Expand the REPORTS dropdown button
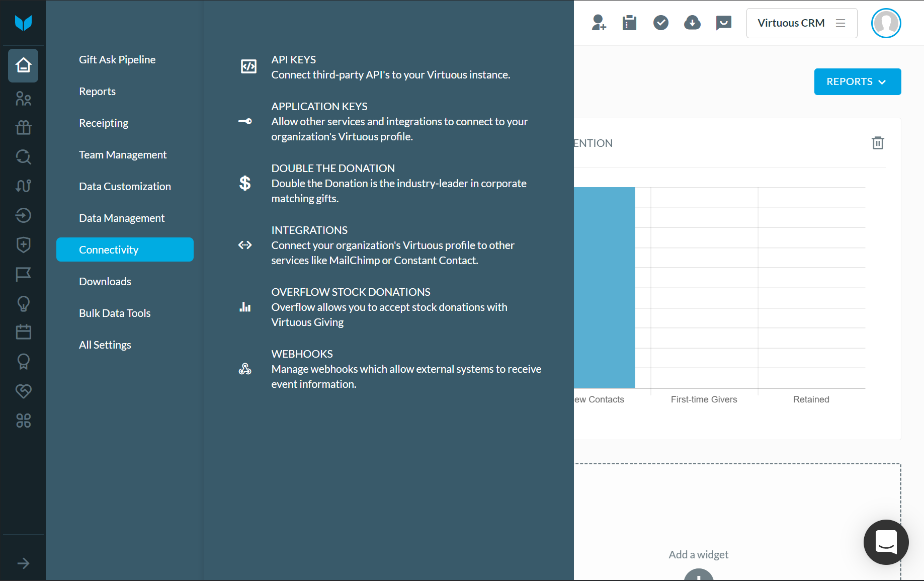Viewport: 924px width, 581px height. pos(857,81)
